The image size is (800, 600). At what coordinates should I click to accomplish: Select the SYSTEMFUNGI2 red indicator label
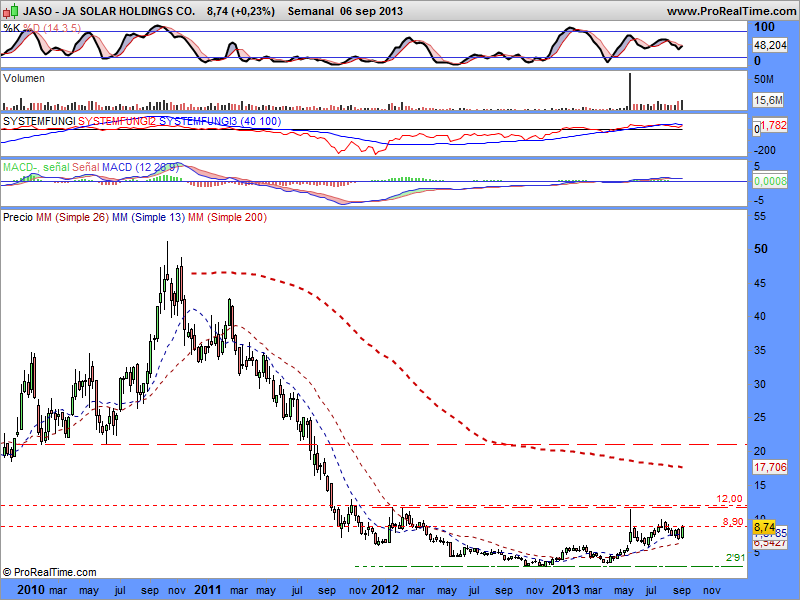117,121
